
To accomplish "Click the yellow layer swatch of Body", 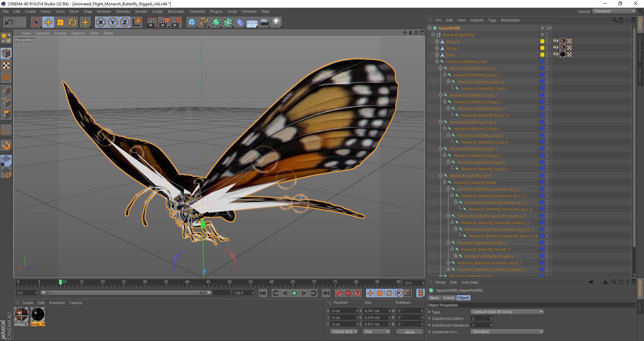I will pos(542,55).
